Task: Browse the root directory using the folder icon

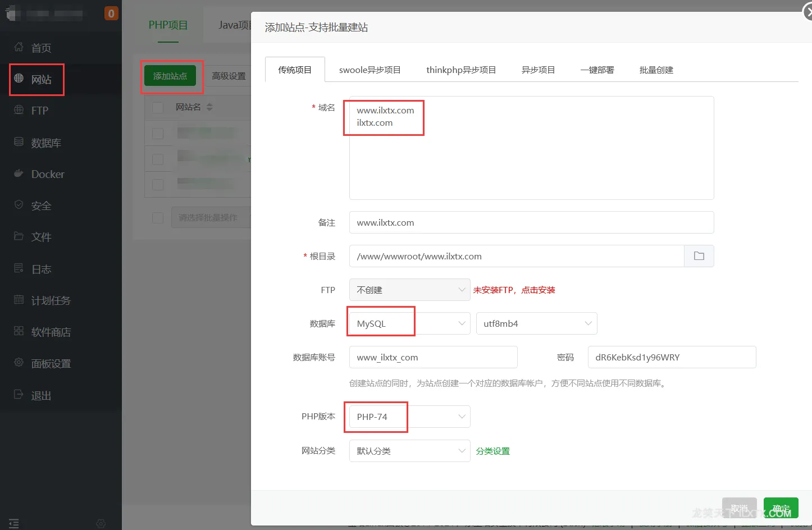Action: point(699,256)
